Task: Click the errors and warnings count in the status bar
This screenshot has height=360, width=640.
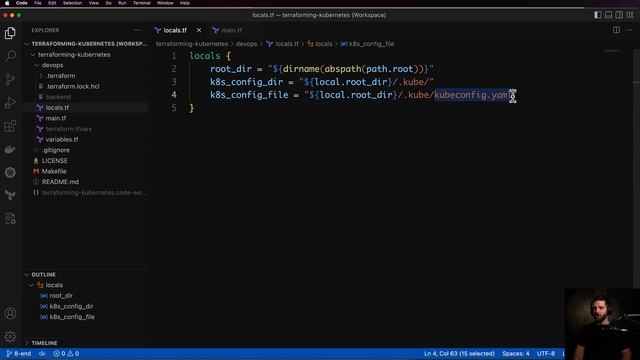Action: coord(66,353)
